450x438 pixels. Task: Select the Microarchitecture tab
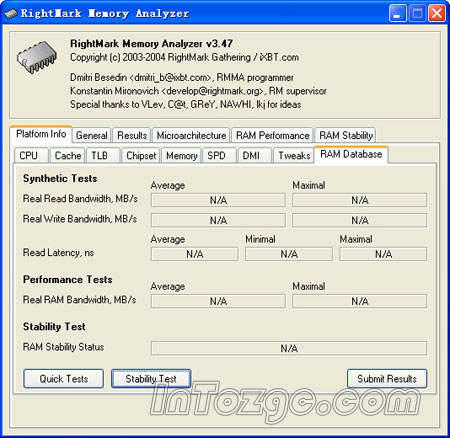(x=191, y=135)
